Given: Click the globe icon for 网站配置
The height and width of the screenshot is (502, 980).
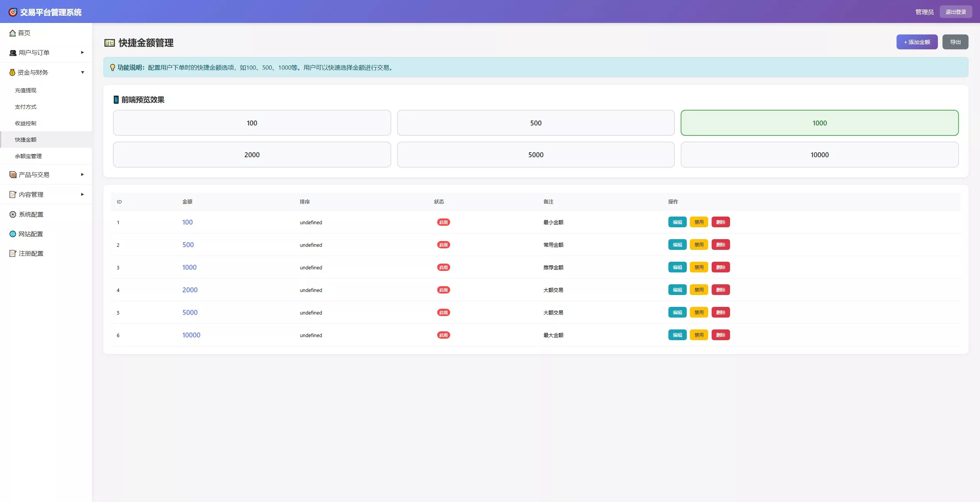Looking at the screenshot, I should click(13, 234).
